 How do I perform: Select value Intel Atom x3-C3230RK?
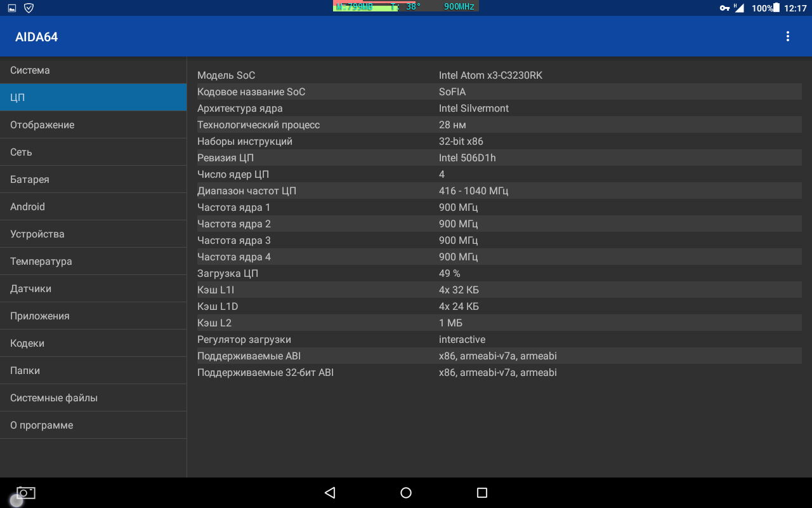coord(490,76)
